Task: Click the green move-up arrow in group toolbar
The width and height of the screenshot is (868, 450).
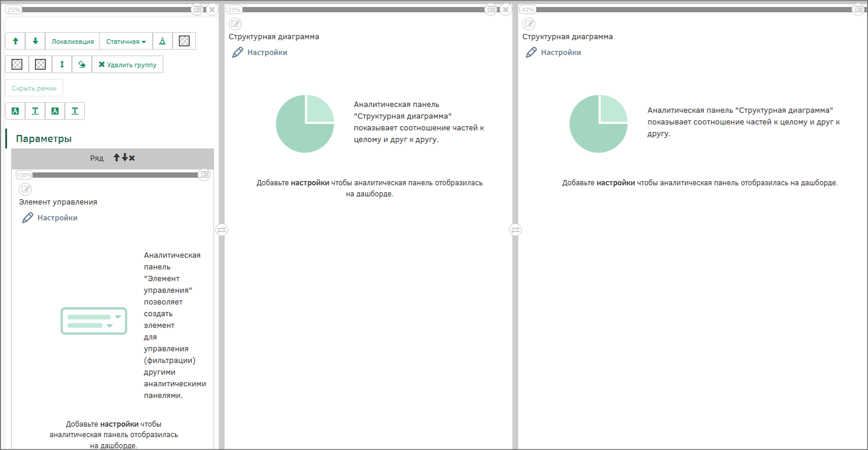Action: (x=15, y=41)
